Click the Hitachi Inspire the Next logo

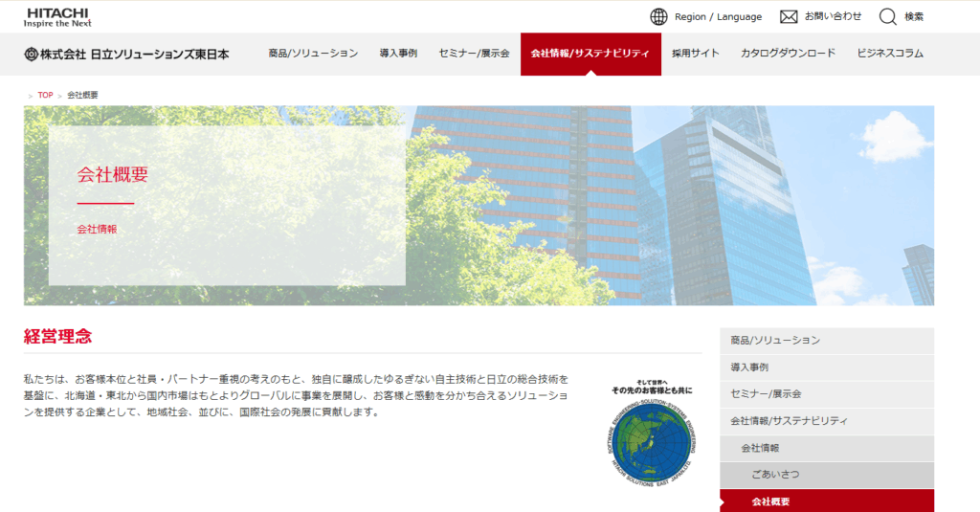click(57, 17)
